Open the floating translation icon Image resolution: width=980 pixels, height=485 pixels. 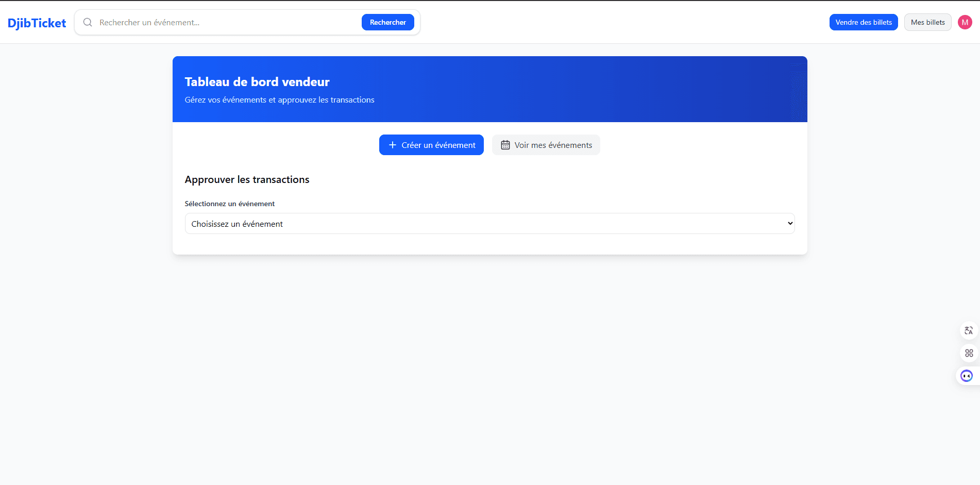pyautogui.click(x=969, y=330)
